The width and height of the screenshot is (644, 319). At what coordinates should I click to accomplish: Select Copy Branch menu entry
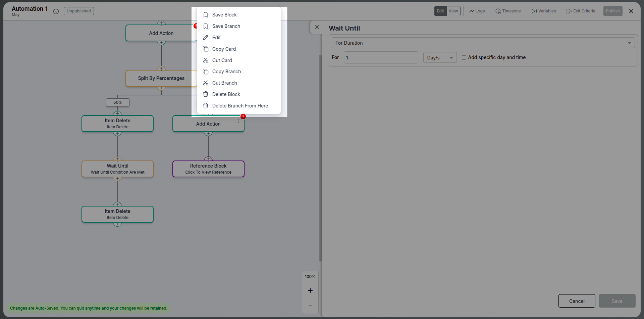click(238, 72)
